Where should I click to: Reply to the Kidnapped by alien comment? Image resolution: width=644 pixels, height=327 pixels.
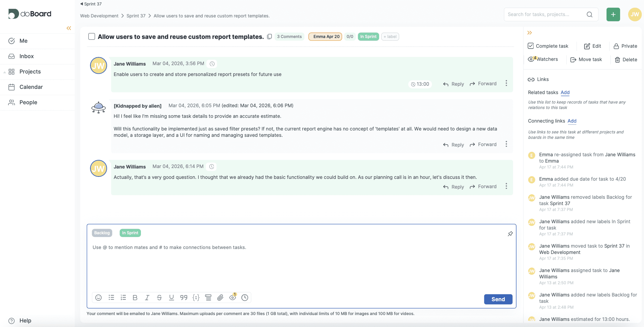pyautogui.click(x=453, y=145)
